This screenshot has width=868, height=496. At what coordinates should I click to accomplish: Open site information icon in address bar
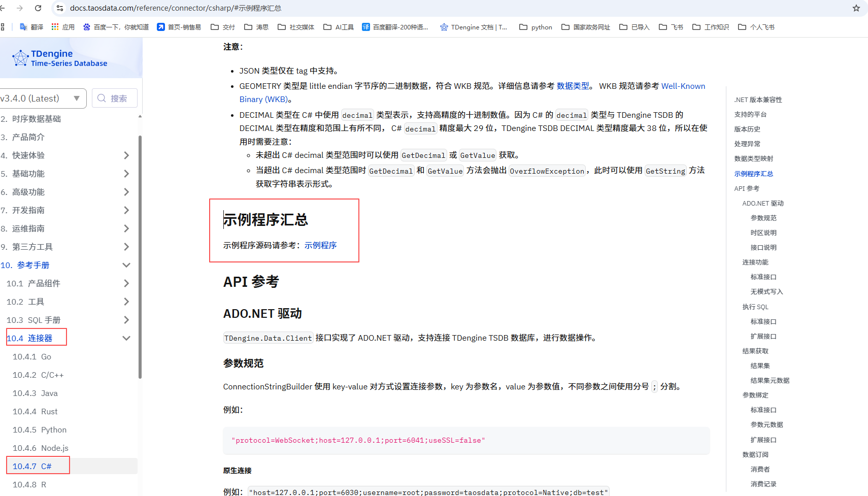(60, 8)
